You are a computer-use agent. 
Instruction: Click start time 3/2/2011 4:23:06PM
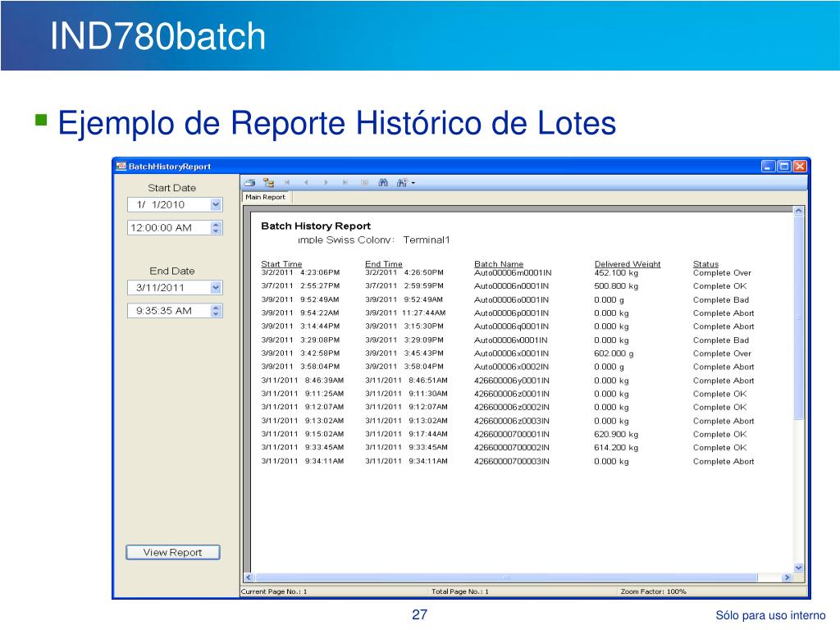point(300,272)
